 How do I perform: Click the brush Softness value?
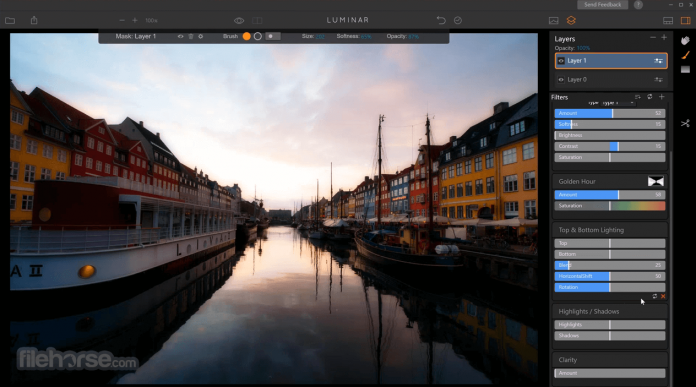(366, 36)
